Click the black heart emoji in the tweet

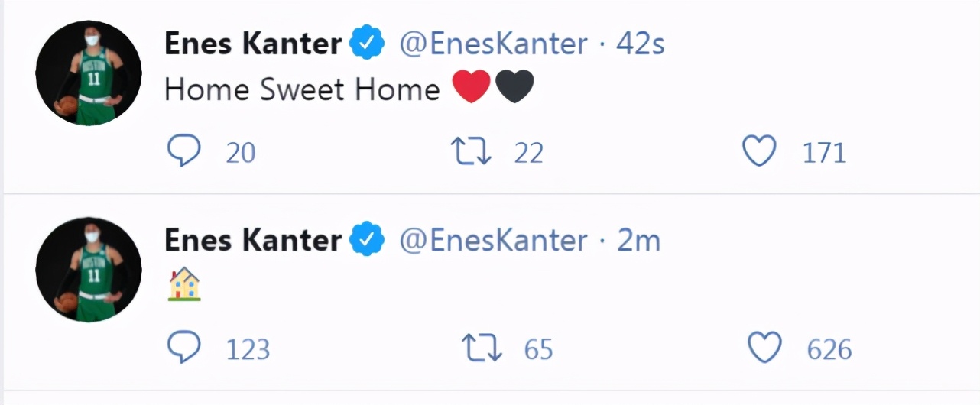tap(514, 89)
